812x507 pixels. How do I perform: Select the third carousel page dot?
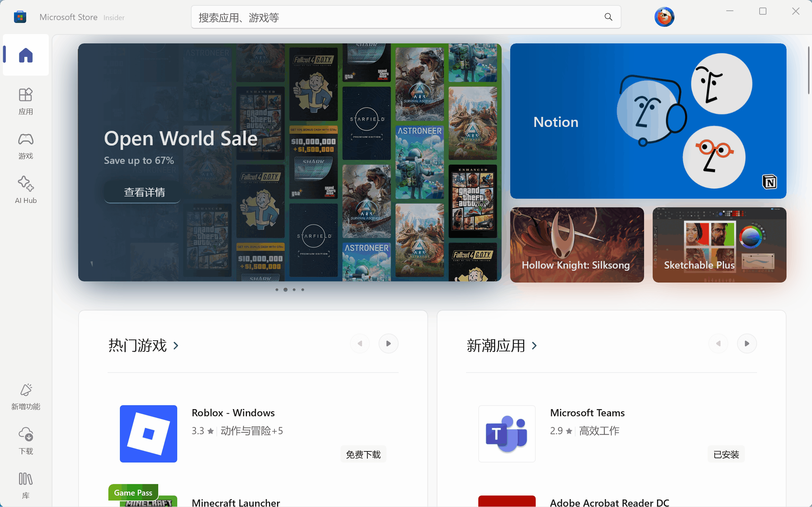coord(294,290)
